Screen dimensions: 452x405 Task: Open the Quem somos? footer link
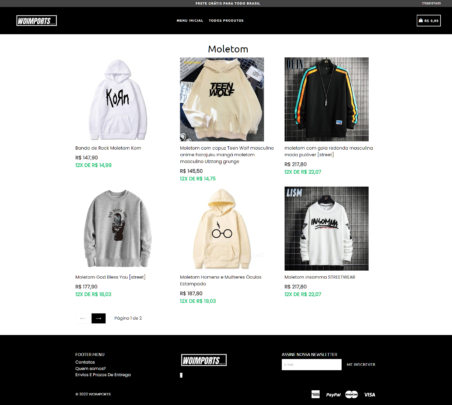coord(90,368)
